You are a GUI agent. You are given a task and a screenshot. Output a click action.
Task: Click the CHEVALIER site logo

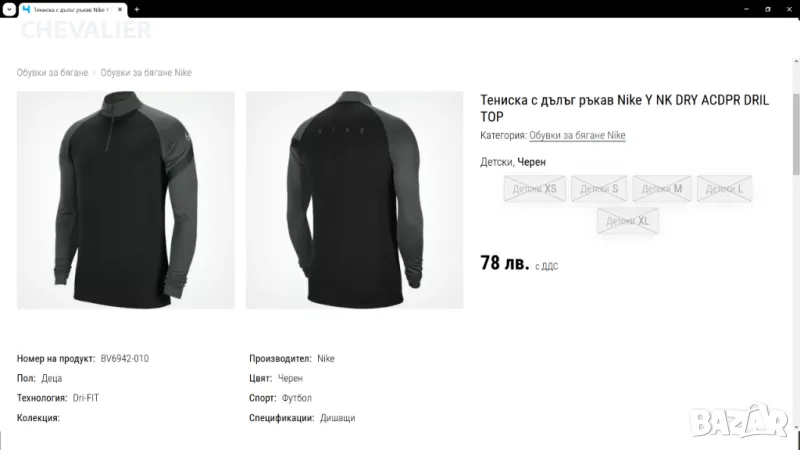click(86, 30)
